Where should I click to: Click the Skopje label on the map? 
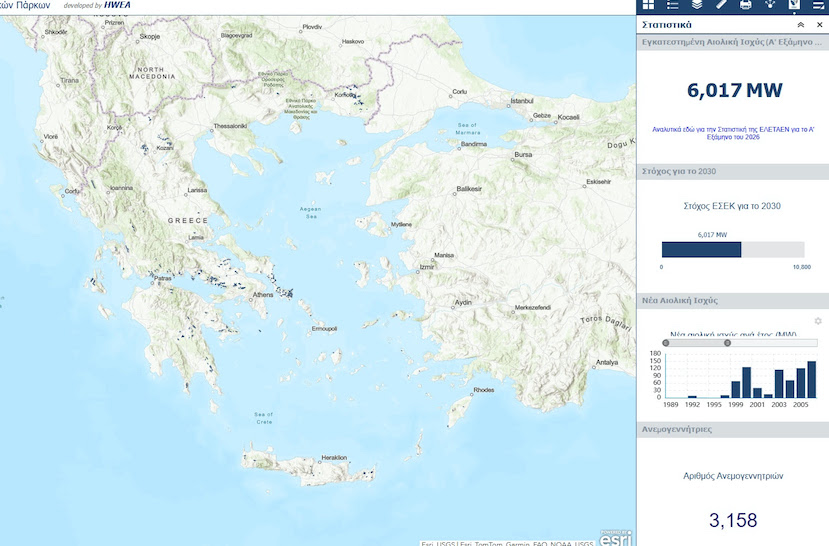coord(150,37)
